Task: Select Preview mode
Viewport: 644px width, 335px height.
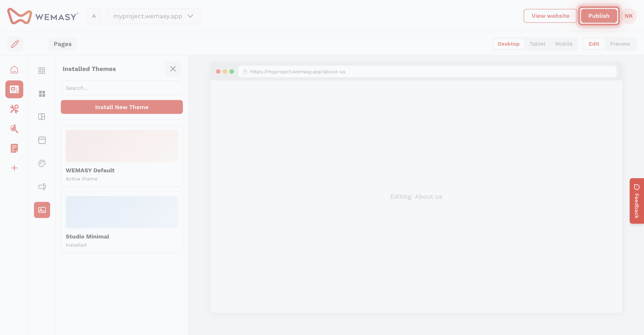Action: click(620, 44)
